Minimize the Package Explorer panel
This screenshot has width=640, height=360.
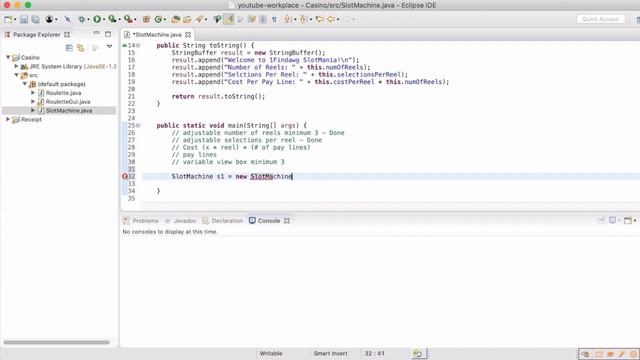[96, 33]
